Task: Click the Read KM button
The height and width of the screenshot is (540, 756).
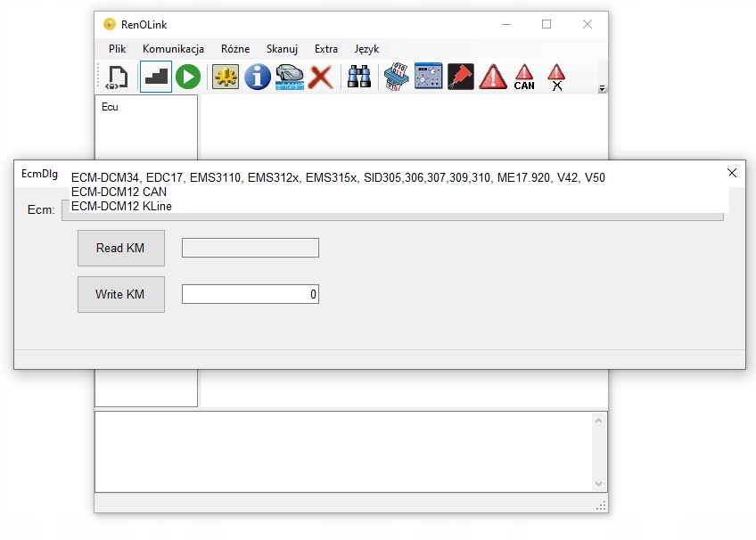Action: [121, 248]
